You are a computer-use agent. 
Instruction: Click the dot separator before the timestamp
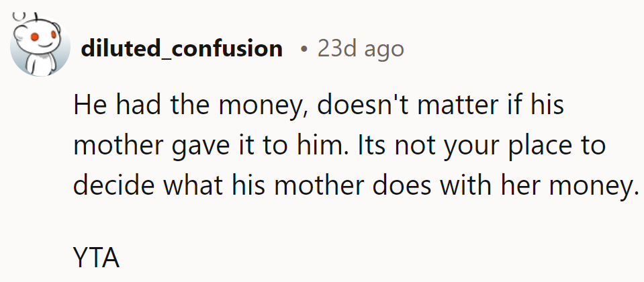[306, 49]
